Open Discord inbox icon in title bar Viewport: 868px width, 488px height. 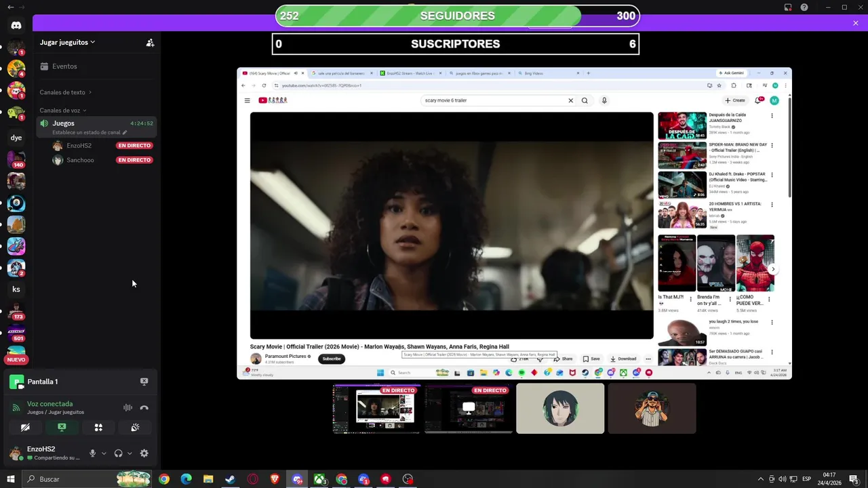[x=788, y=7]
